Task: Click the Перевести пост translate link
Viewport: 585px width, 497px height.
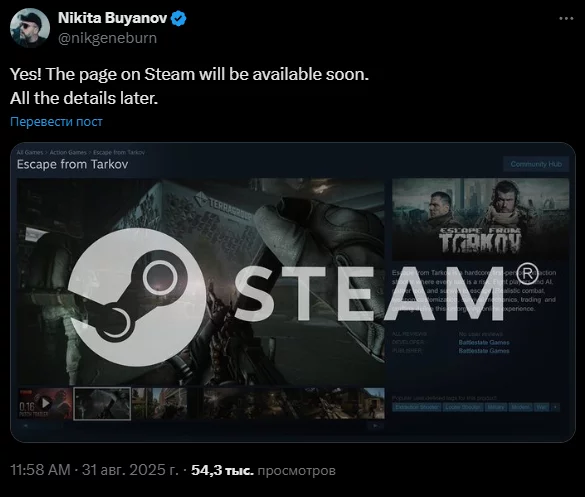Action: 56,122
